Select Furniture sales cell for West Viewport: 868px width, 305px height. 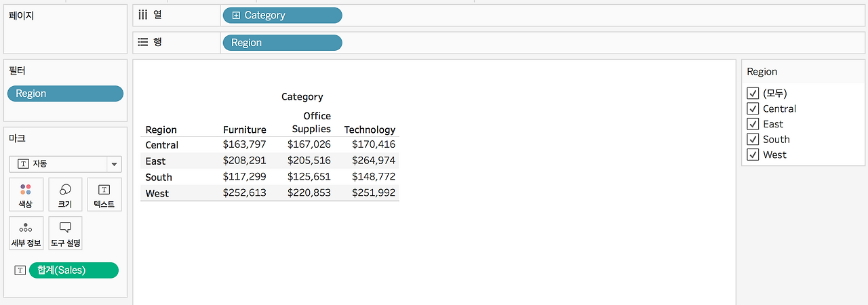244,193
